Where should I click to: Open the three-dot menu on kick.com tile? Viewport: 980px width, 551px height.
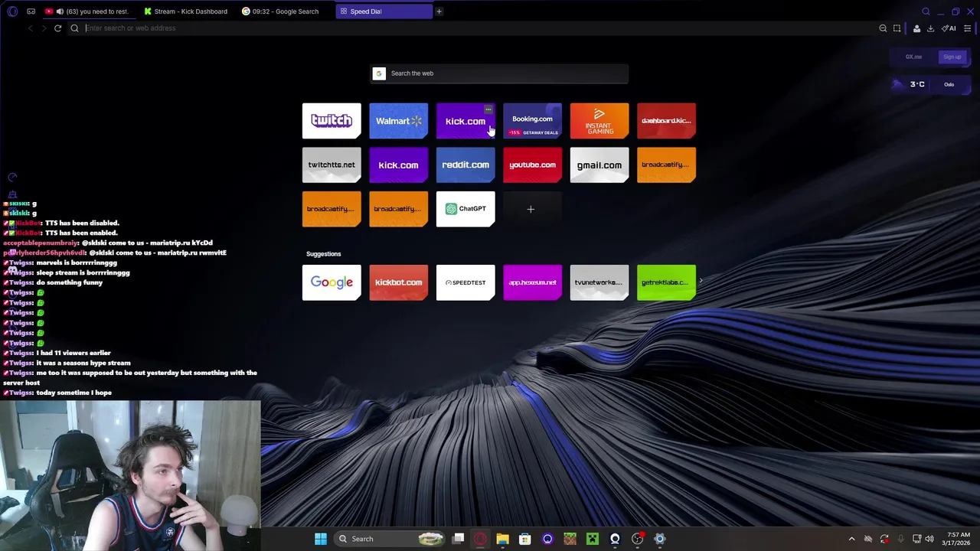(488, 109)
